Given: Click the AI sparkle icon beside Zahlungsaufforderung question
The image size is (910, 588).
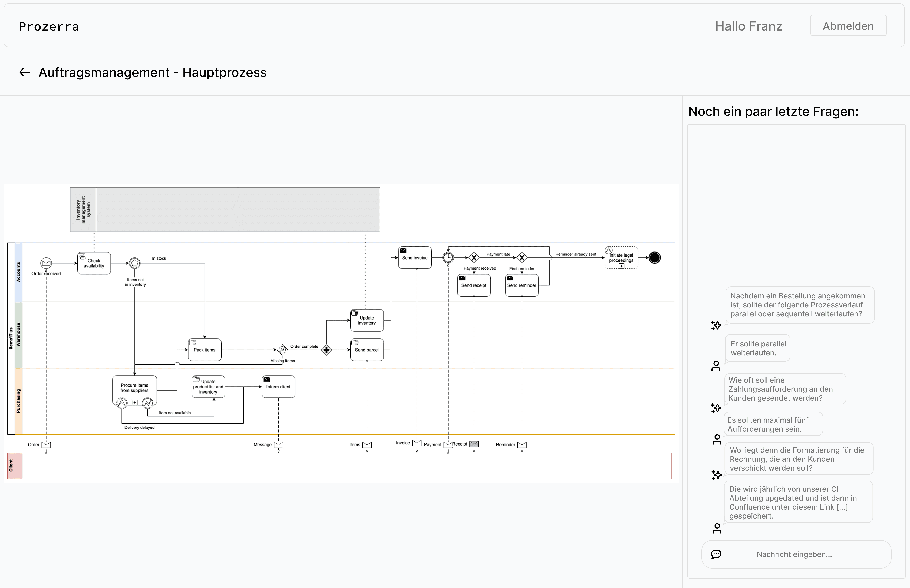Looking at the screenshot, I should click(x=716, y=408).
